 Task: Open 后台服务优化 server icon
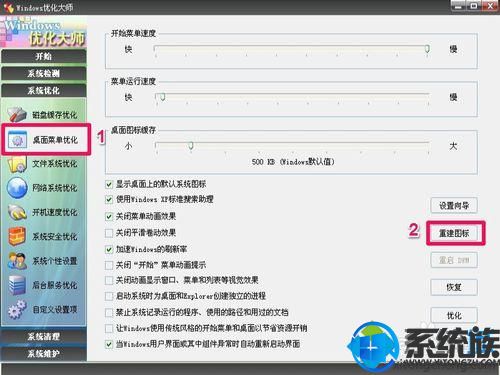click(17, 285)
